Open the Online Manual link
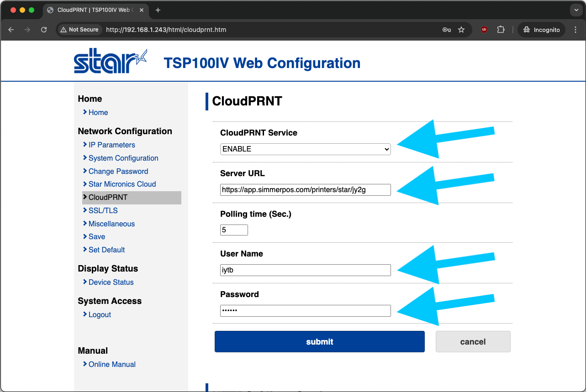 click(112, 364)
